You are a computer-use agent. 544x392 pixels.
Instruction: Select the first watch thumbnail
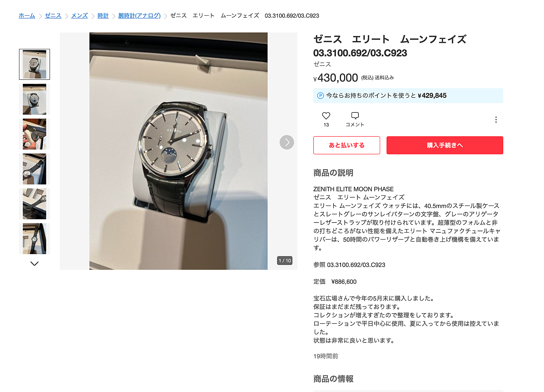(x=34, y=64)
